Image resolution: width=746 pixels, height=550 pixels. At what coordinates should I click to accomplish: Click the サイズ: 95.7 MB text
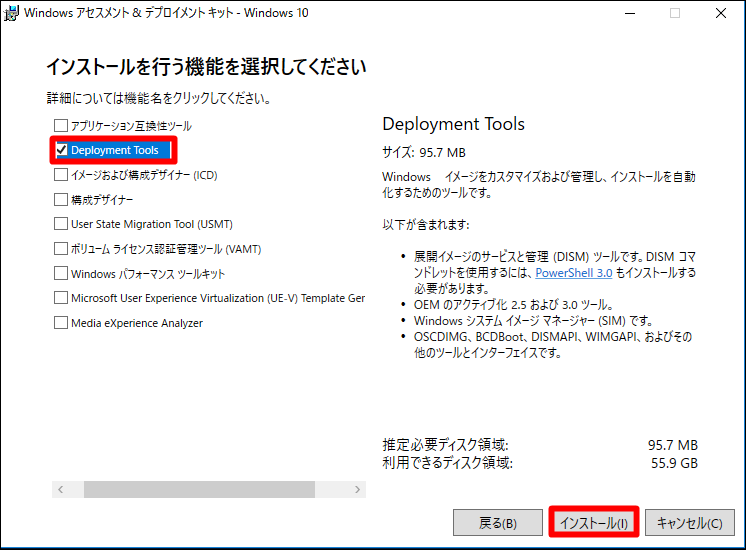tap(424, 152)
